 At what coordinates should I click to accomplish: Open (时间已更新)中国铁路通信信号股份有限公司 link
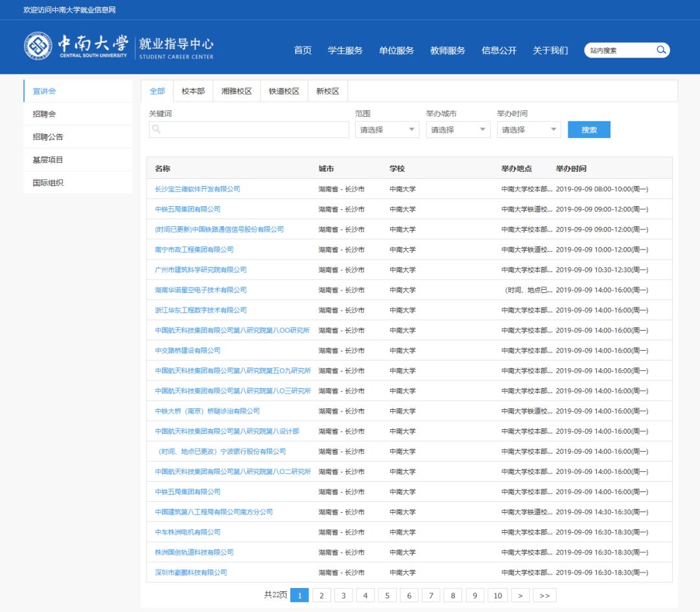point(219,229)
